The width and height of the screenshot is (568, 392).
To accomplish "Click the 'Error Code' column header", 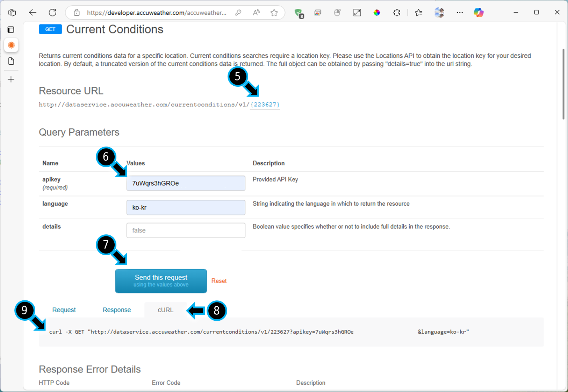I will 166,383.
